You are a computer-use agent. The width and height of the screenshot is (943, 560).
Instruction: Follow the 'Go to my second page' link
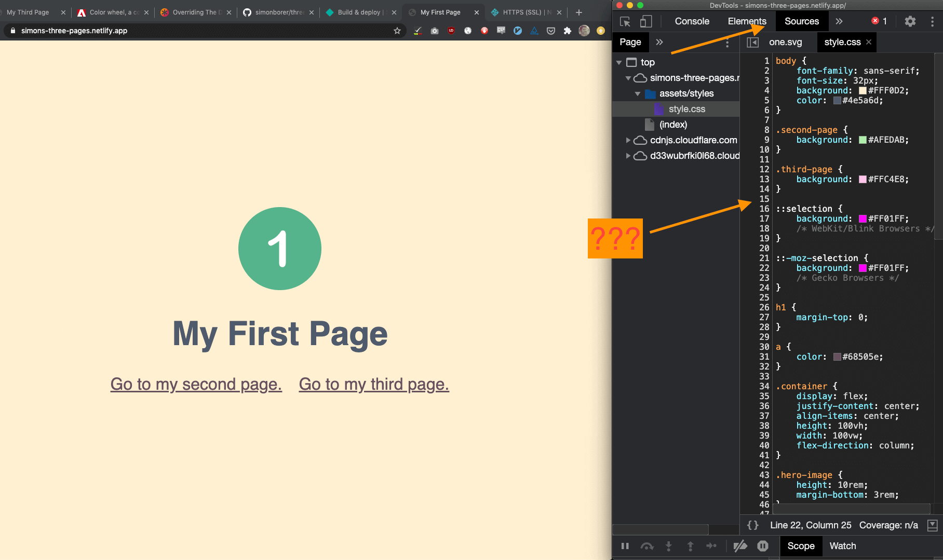[196, 384]
